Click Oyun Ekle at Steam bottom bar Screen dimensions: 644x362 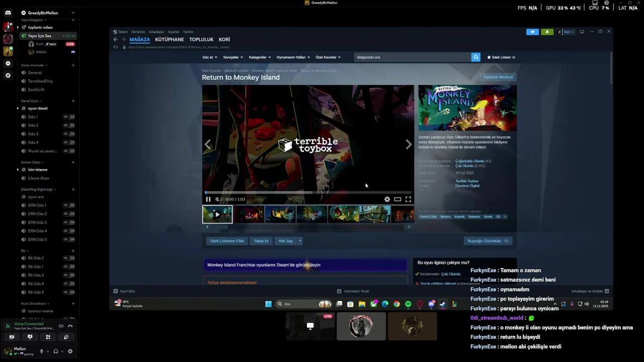point(124,291)
